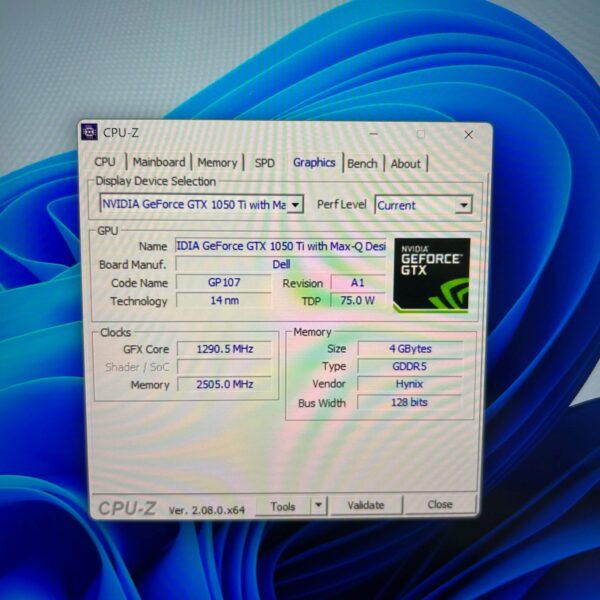Image resolution: width=600 pixels, height=600 pixels.
Task: Click the Close button at bottom
Action: click(440, 504)
